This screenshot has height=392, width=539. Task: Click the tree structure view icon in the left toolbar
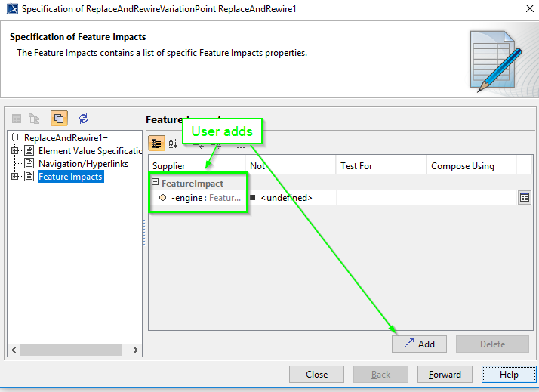(34, 119)
